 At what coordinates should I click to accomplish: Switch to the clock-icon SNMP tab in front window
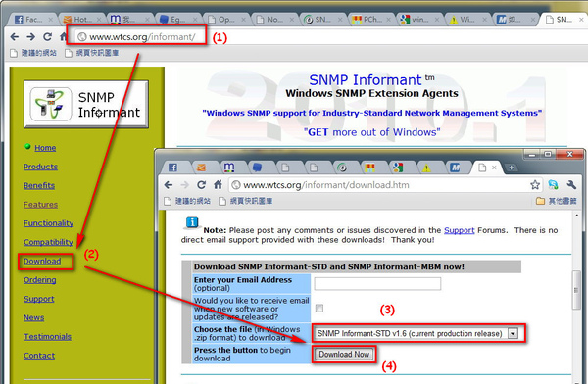[342, 168]
